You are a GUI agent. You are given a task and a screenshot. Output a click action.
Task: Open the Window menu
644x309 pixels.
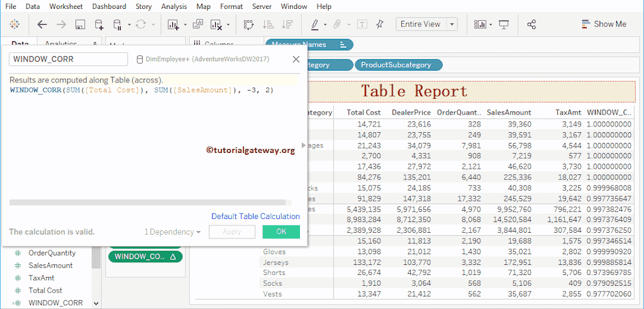tap(294, 6)
